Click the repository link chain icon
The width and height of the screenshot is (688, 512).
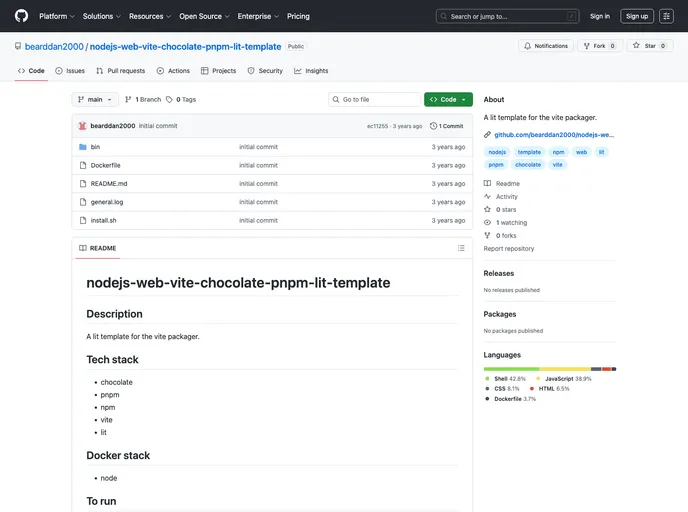pyautogui.click(x=487, y=134)
